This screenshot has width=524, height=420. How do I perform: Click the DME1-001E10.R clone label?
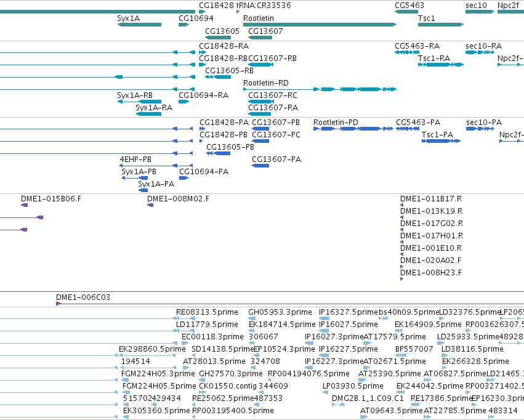click(x=431, y=248)
